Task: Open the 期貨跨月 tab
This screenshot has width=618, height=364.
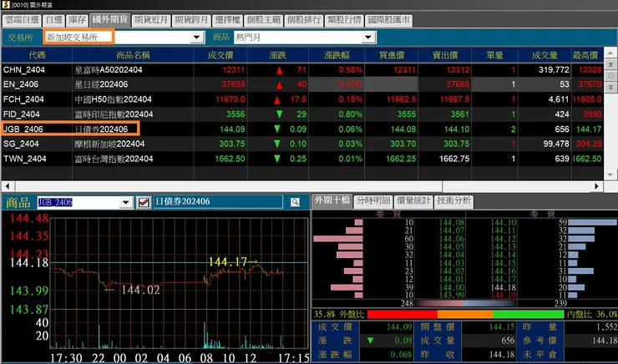Action: [x=191, y=20]
